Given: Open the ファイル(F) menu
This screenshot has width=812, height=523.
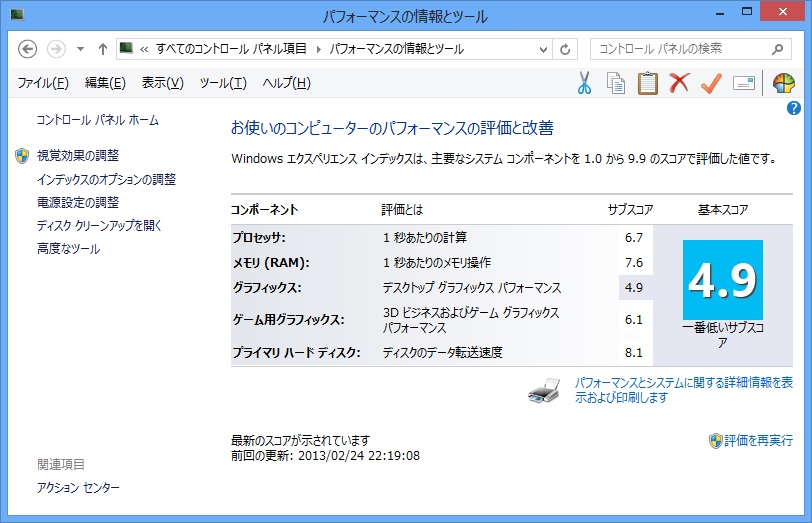Looking at the screenshot, I should click(x=43, y=83).
